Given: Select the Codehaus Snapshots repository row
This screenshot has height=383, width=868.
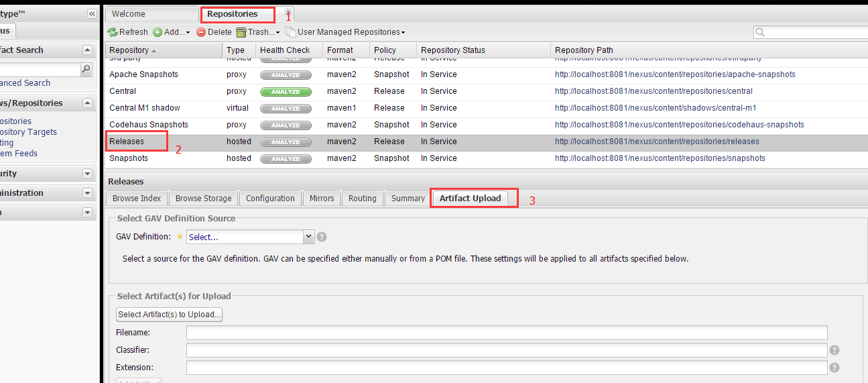Looking at the screenshot, I should [x=486, y=125].
